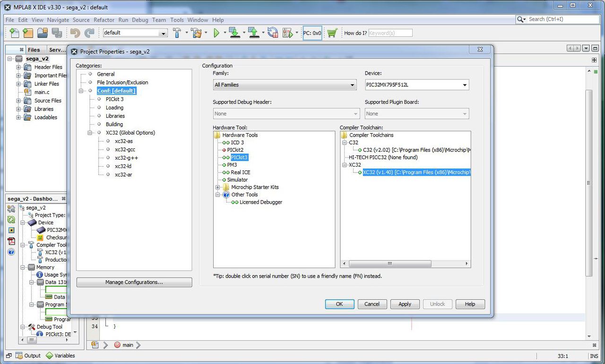Screen dimensions: 605x364
Task: Click the Save All toolbar icon
Action: point(57,33)
